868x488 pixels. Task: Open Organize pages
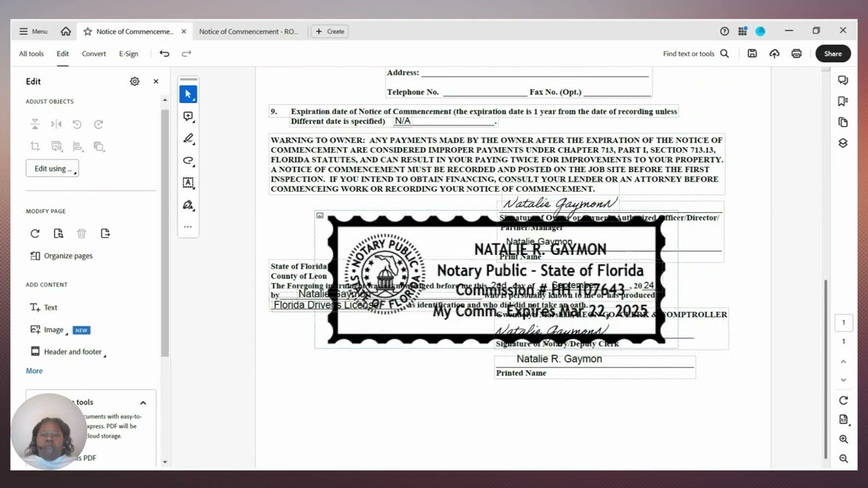click(x=61, y=256)
